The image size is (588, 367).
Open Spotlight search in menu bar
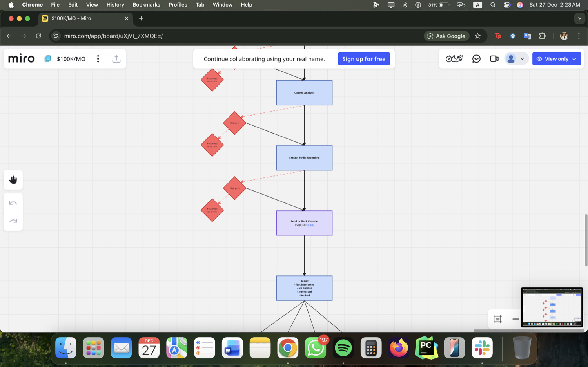click(x=493, y=5)
